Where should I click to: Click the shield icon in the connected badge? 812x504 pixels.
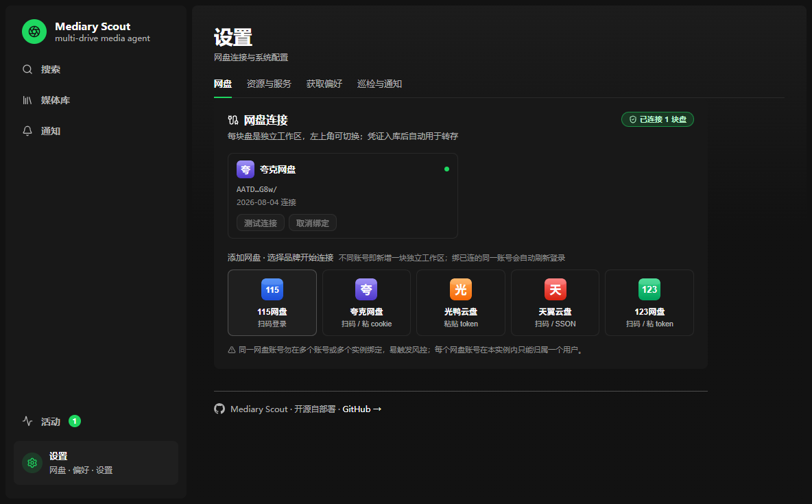[633, 119]
